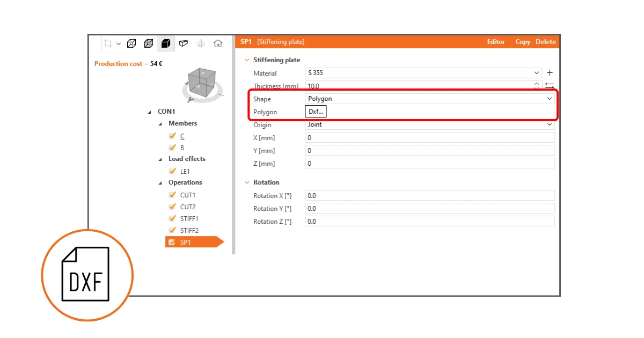Click the swap arrows icon beside Thickness

[x=550, y=85]
